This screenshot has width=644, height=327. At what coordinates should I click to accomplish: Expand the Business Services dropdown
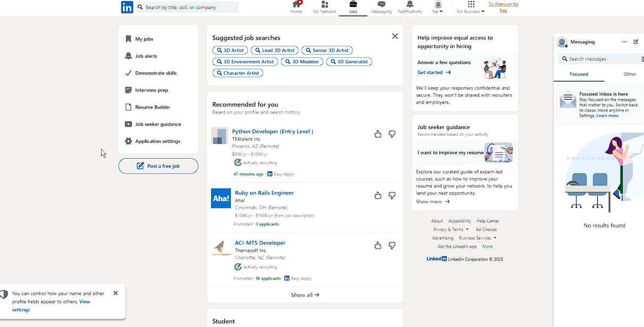(478, 238)
